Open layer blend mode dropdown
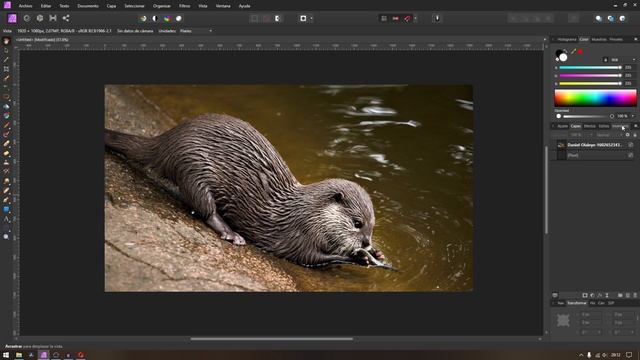 [608, 135]
